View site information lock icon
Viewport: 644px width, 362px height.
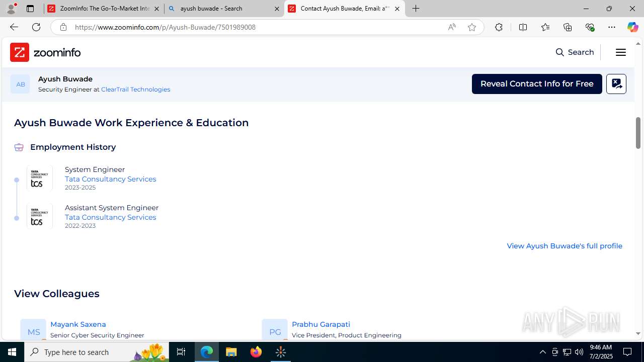coord(63,27)
